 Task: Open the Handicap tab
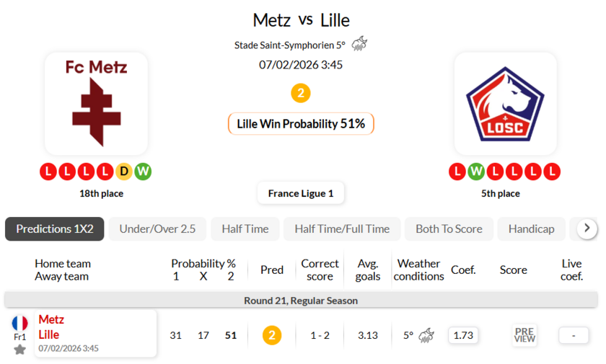[532, 229]
